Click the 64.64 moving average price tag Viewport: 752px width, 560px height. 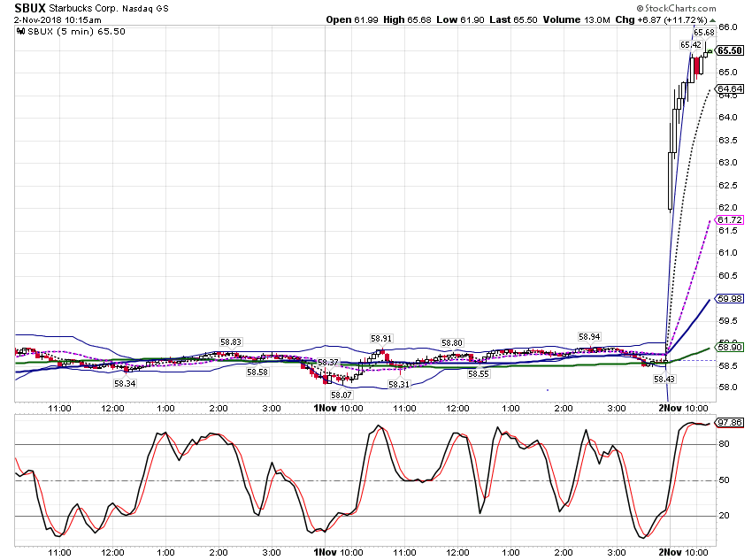(x=730, y=88)
